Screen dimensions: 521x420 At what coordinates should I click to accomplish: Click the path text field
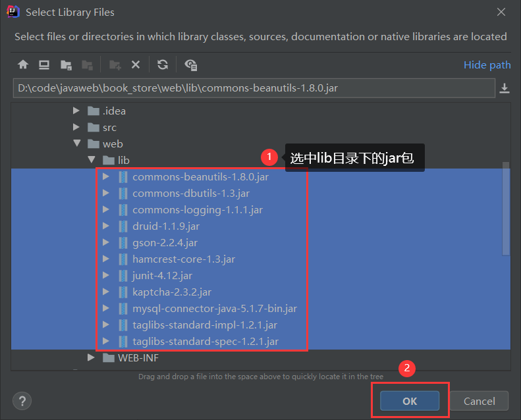[254, 88]
